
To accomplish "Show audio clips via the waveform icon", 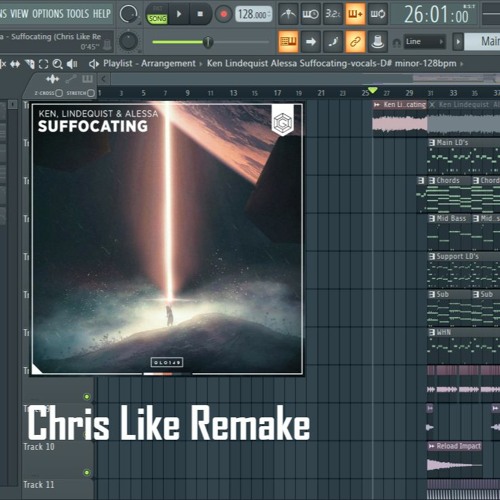I will tap(52, 79).
